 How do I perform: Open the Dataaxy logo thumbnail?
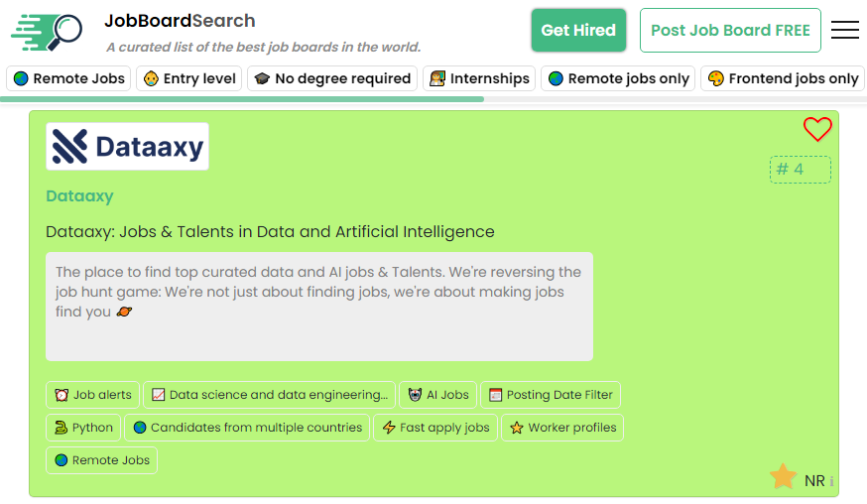127,147
